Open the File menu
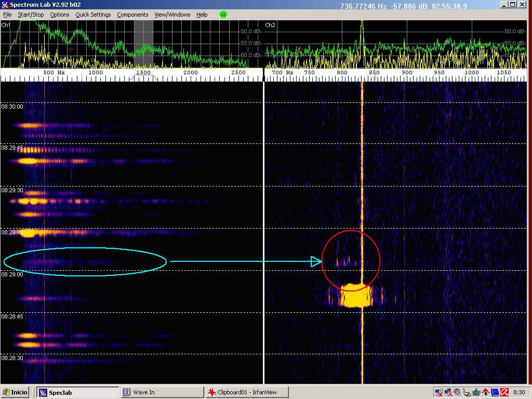The width and height of the screenshot is (532, 399). [7, 15]
